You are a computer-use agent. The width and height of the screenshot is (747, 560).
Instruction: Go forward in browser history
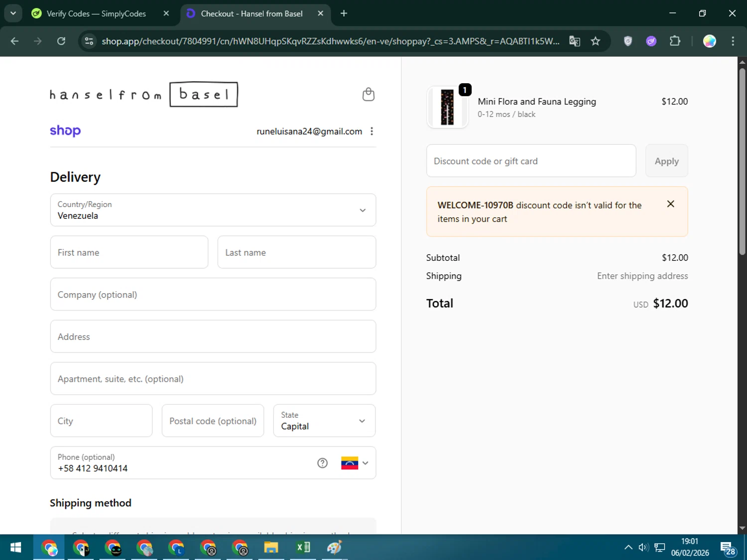(x=38, y=41)
